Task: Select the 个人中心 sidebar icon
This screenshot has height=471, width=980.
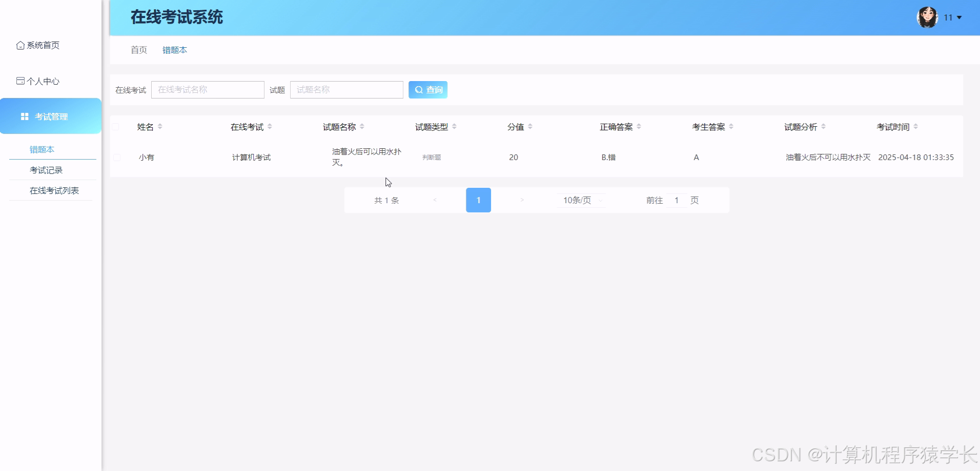Action: click(20, 80)
